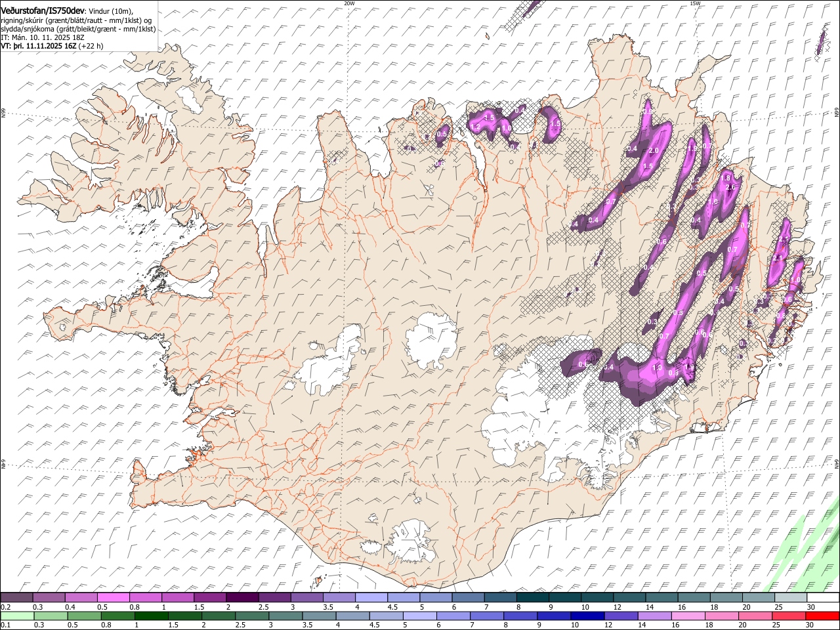Pick the lightest green swatch starting at 0.1
The height and width of the screenshot is (630, 840).
click(17, 616)
